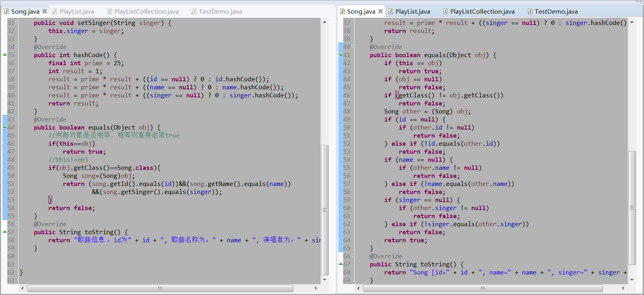The height and width of the screenshot is (295, 644).
Task: Click left arrow of left editor horizontal scrollbar
Action: (x=22, y=288)
